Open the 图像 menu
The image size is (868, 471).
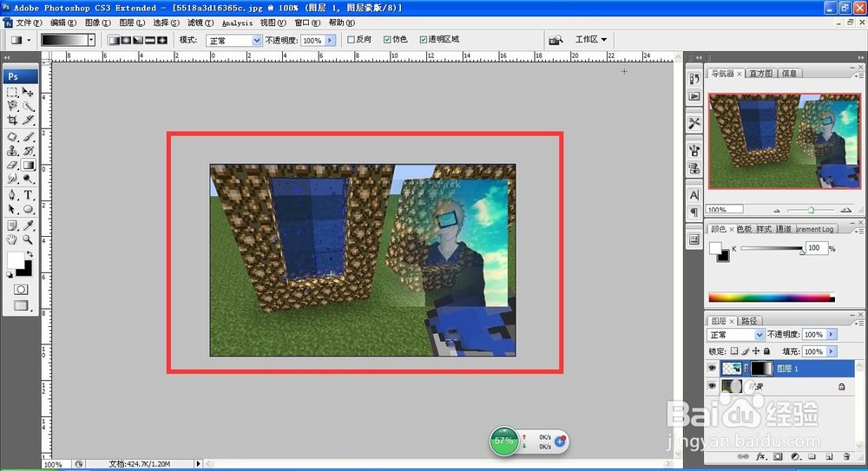tap(98, 23)
